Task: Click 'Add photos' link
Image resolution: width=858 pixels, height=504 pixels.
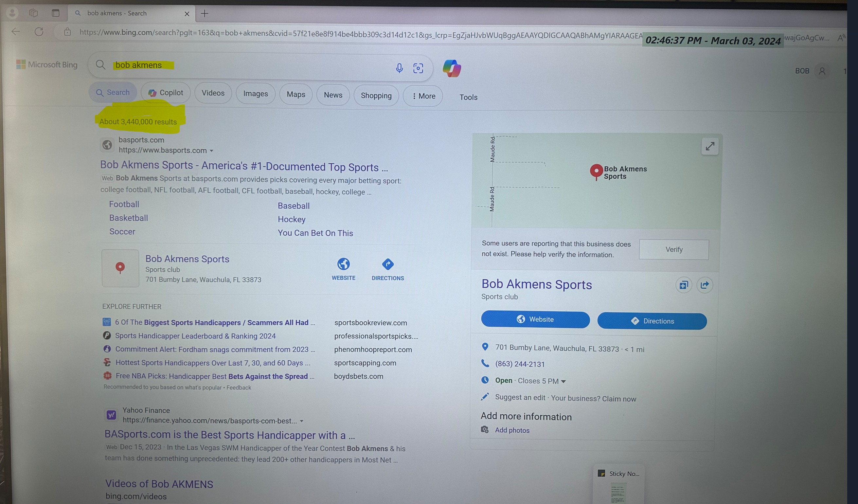Action: (512, 430)
